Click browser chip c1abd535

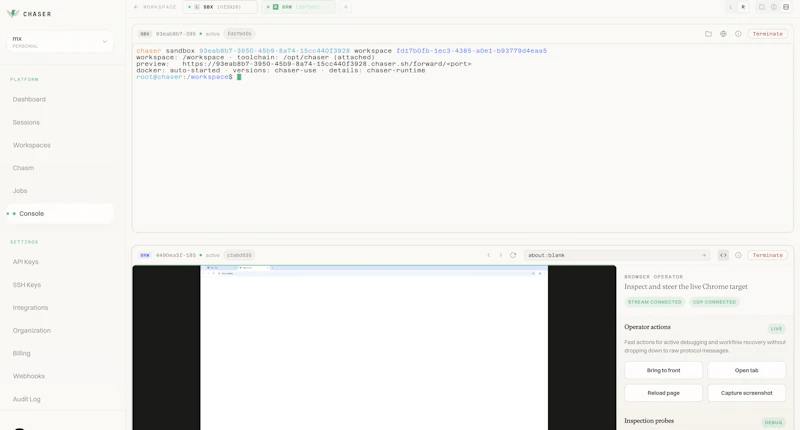pos(239,255)
